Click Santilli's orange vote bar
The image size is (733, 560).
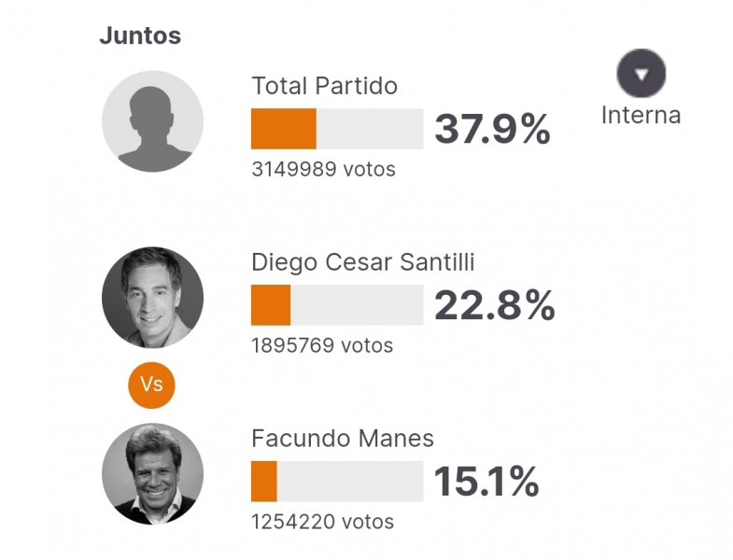271,305
